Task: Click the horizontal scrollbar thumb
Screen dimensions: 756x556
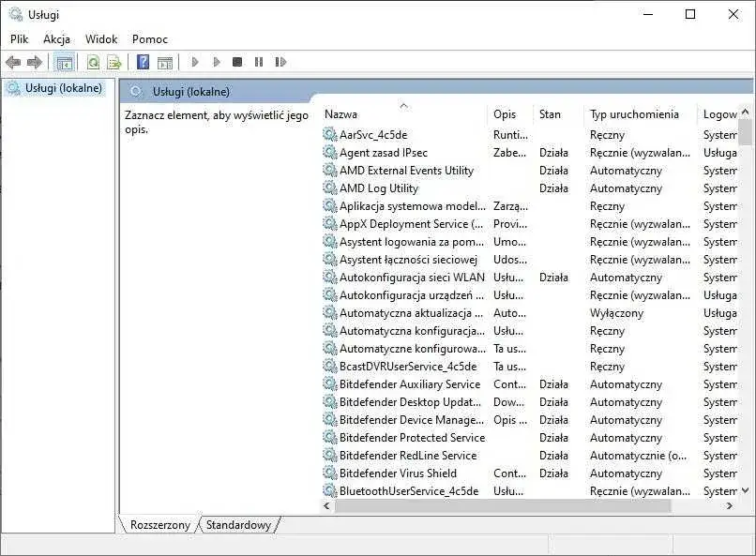Action: pyautogui.click(x=502, y=505)
